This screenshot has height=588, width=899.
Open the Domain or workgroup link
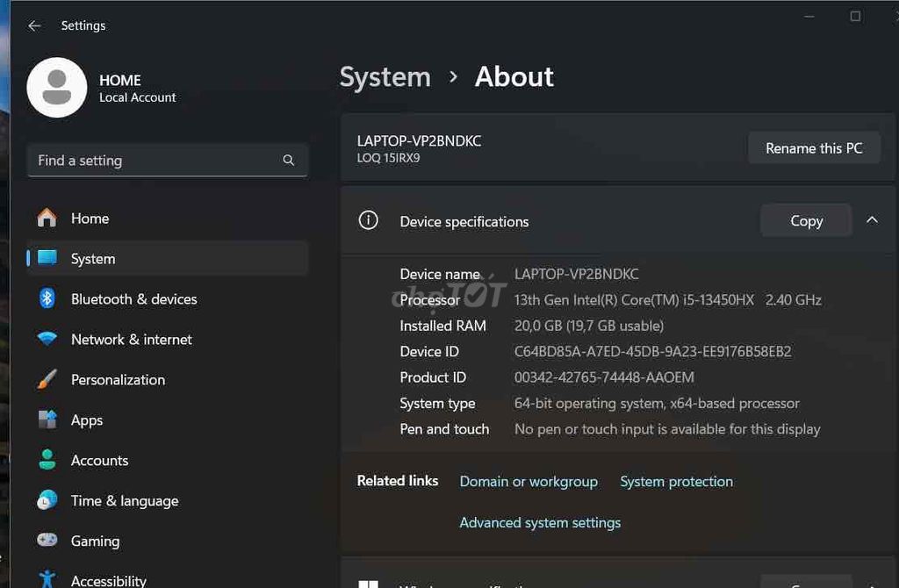click(x=529, y=482)
